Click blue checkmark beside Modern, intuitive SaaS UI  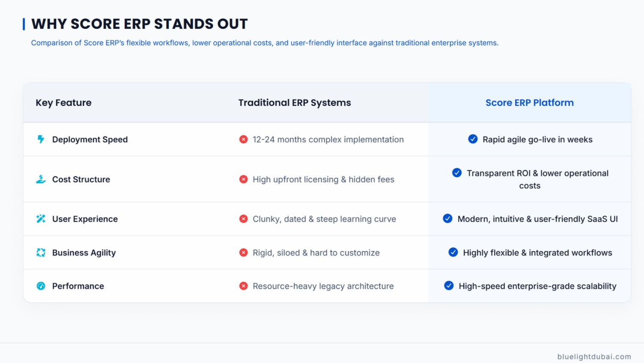pyautogui.click(x=447, y=218)
